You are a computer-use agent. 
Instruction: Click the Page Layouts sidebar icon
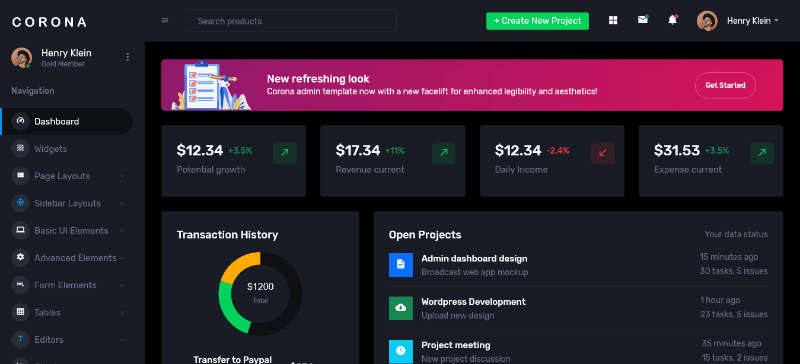[20, 176]
